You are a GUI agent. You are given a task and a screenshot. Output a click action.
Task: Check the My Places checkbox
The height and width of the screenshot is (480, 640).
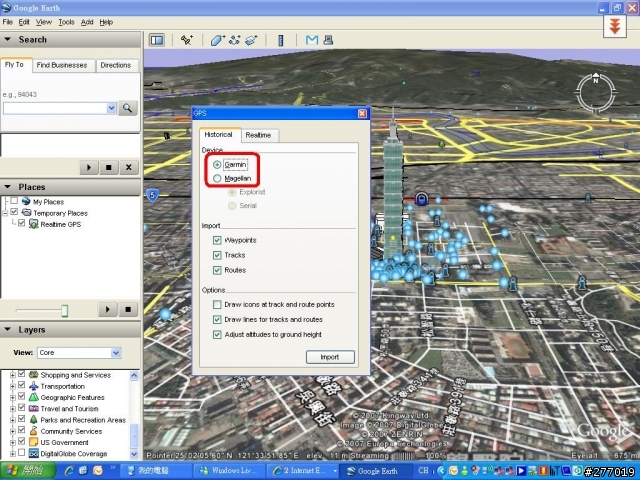point(14,201)
